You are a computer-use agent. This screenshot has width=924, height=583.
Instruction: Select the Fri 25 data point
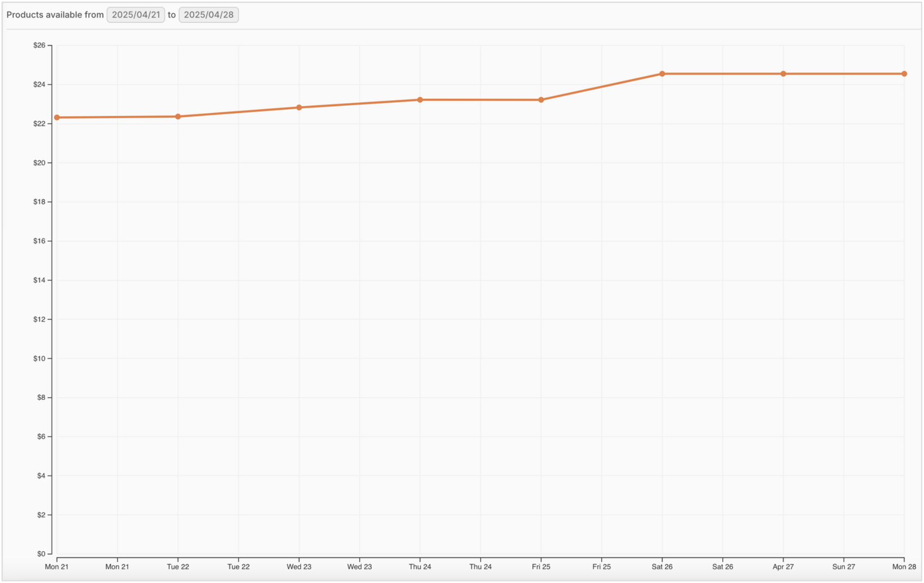541,99
